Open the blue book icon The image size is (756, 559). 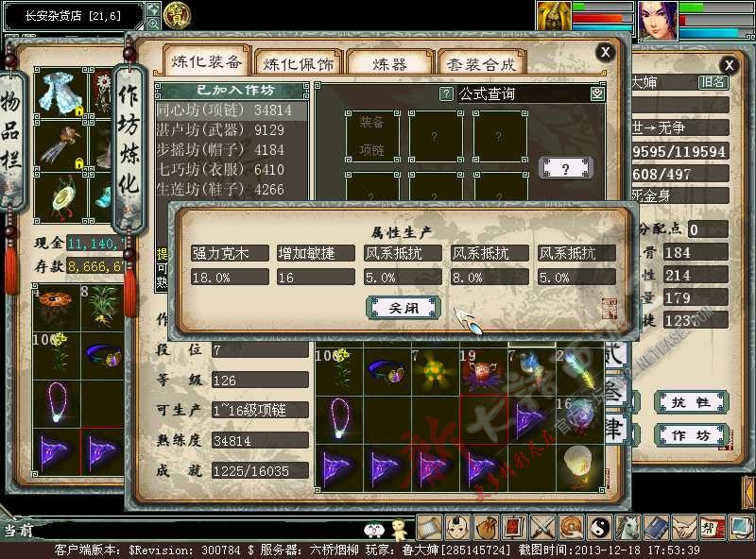(657, 528)
